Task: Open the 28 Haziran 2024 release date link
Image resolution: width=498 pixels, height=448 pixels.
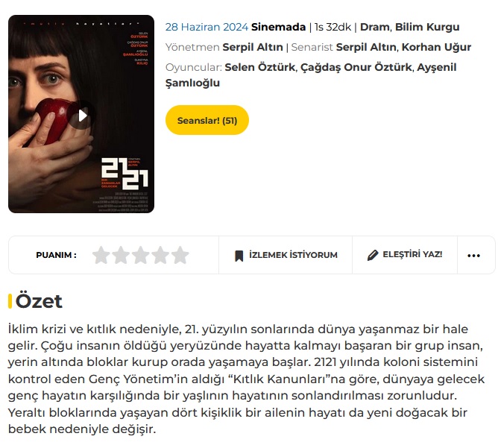Action: (x=207, y=27)
